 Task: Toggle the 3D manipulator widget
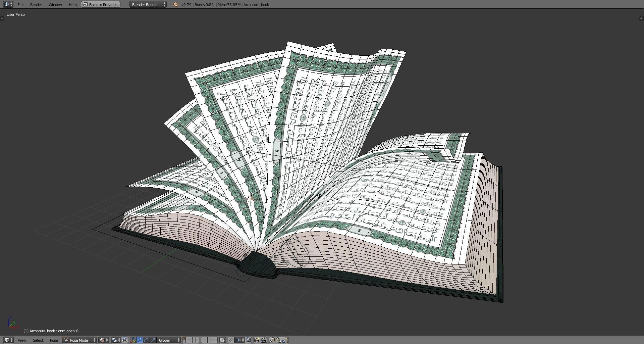pyautogui.click(x=133, y=340)
